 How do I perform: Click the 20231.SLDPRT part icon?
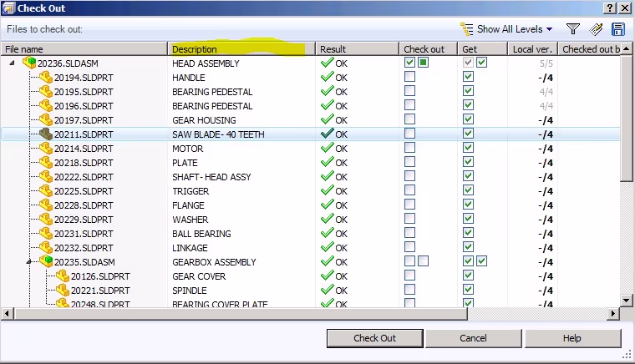[x=46, y=233]
